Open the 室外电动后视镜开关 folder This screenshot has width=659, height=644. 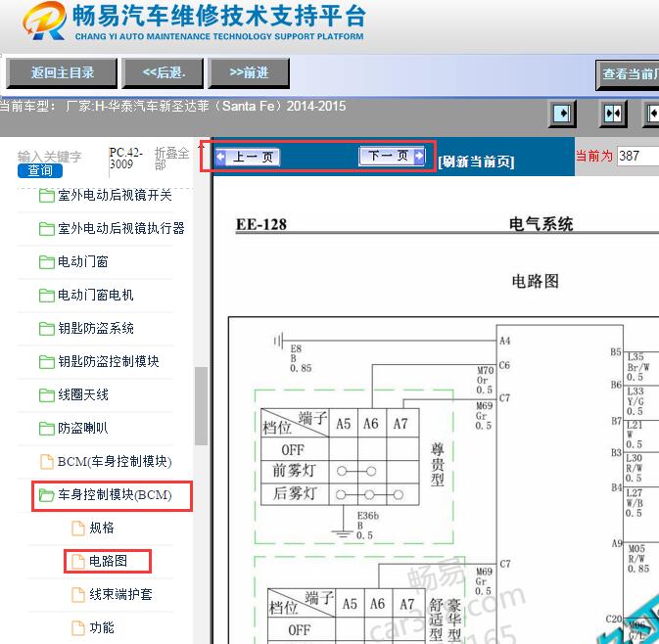click(x=115, y=196)
